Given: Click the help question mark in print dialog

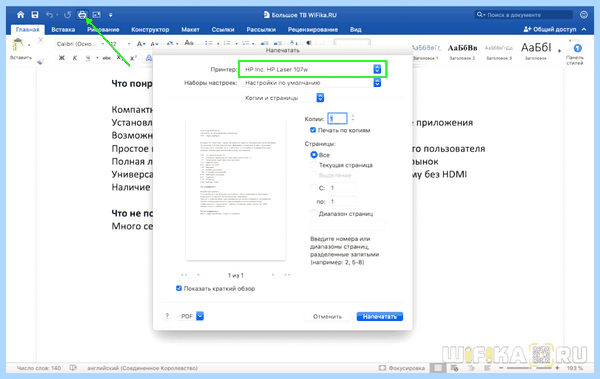Looking at the screenshot, I should [167, 316].
